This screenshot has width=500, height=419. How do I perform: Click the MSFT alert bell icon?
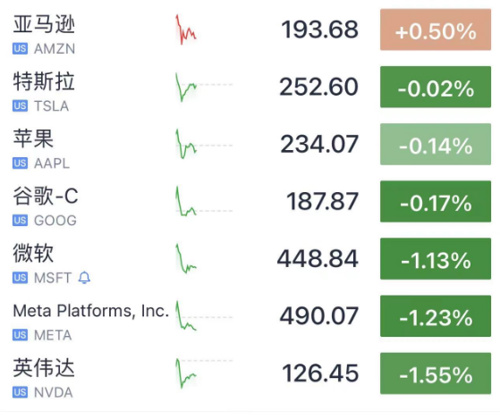tap(84, 277)
